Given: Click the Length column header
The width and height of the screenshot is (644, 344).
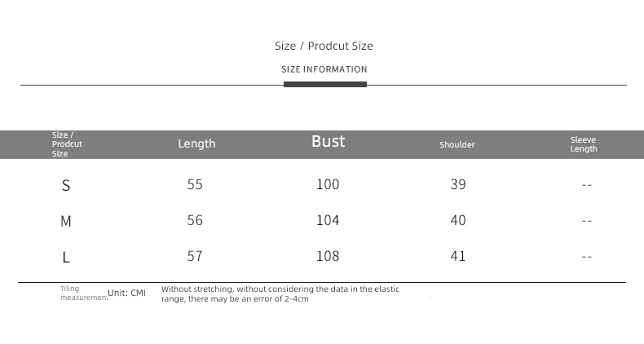Looking at the screenshot, I should pyautogui.click(x=196, y=143).
